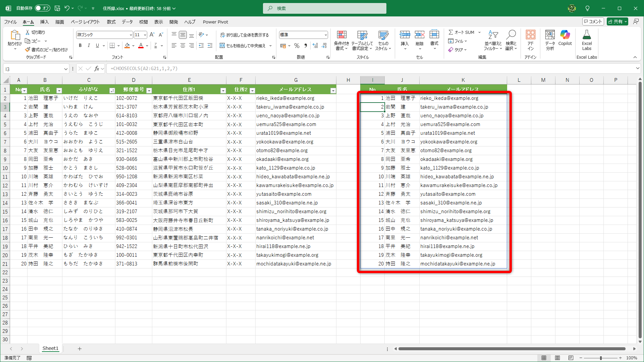Click the Percent Style icon
Viewport: 644px width, 362px height.
click(x=297, y=46)
